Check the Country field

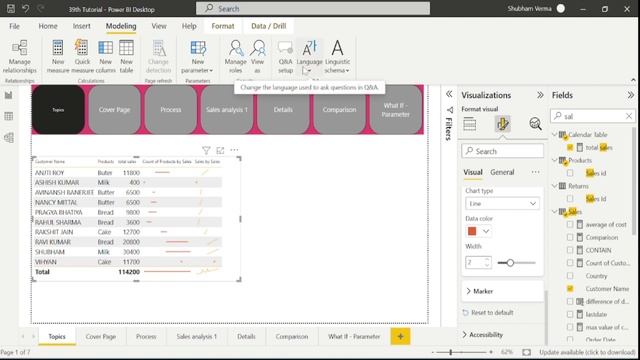click(x=570, y=276)
